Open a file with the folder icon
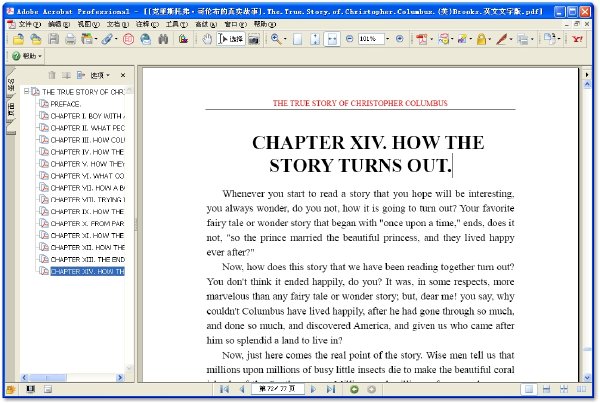This screenshot has height=404, width=600. pos(18,39)
